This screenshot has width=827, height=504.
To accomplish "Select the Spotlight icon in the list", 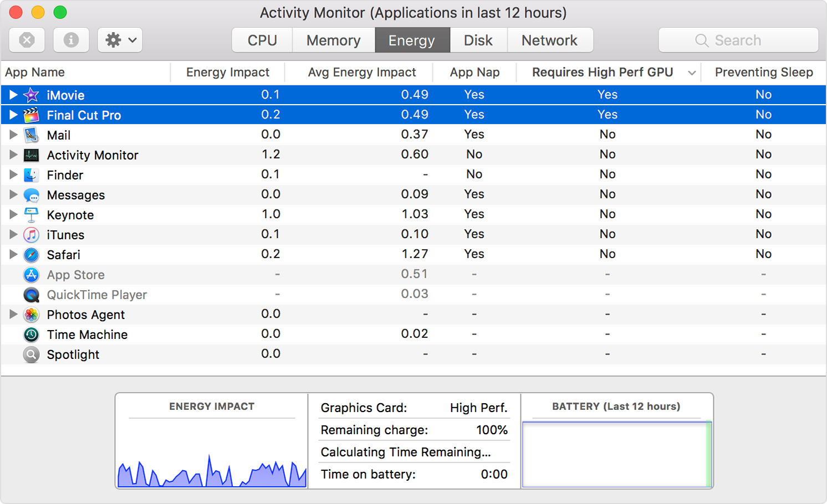I will (x=31, y=354).
